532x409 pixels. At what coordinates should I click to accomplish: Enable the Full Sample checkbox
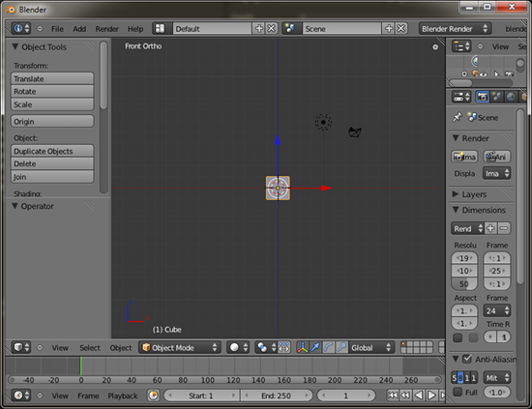[458, 392]
